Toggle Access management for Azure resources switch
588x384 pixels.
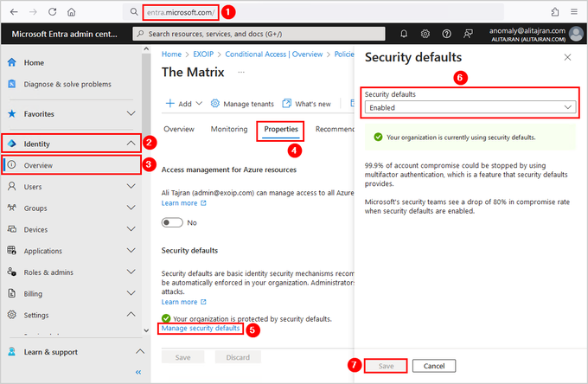click(x=172, y=223)
